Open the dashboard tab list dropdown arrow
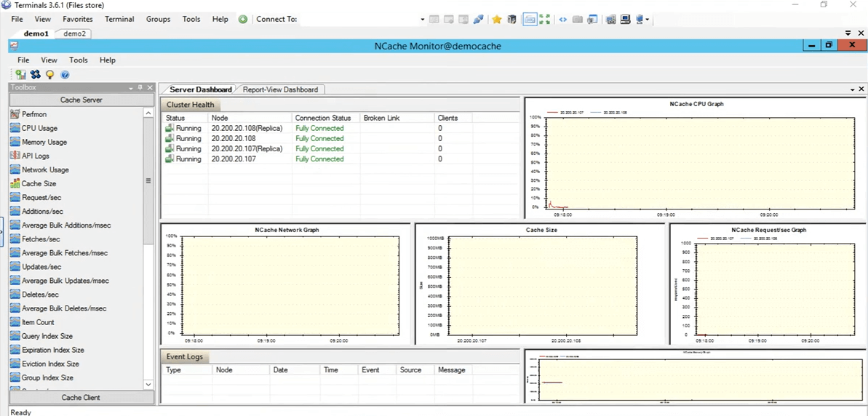This screenshot has height=416, width=868. [853, 89]
